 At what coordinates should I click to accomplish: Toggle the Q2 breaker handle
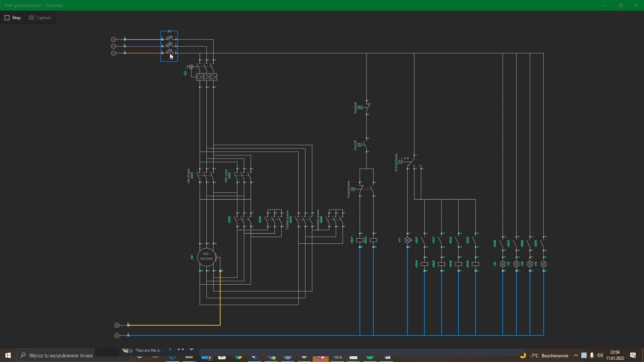(191, 67)
